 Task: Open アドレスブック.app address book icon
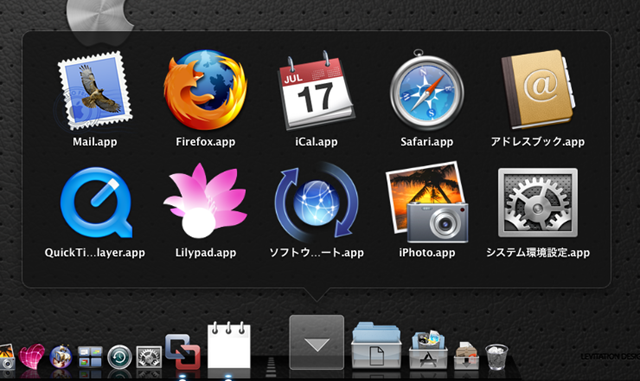[x=538, y=89]
